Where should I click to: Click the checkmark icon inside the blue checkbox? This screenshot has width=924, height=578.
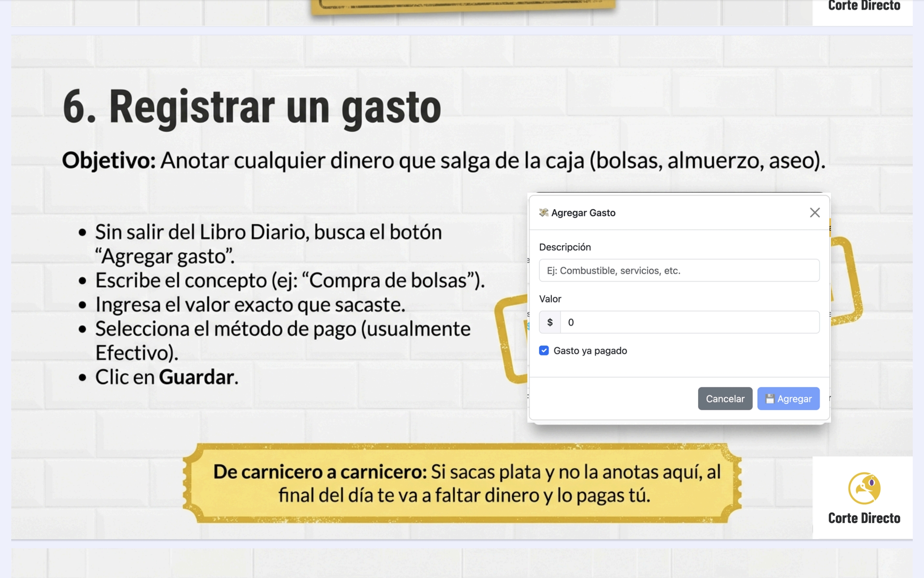click(544, 351)
